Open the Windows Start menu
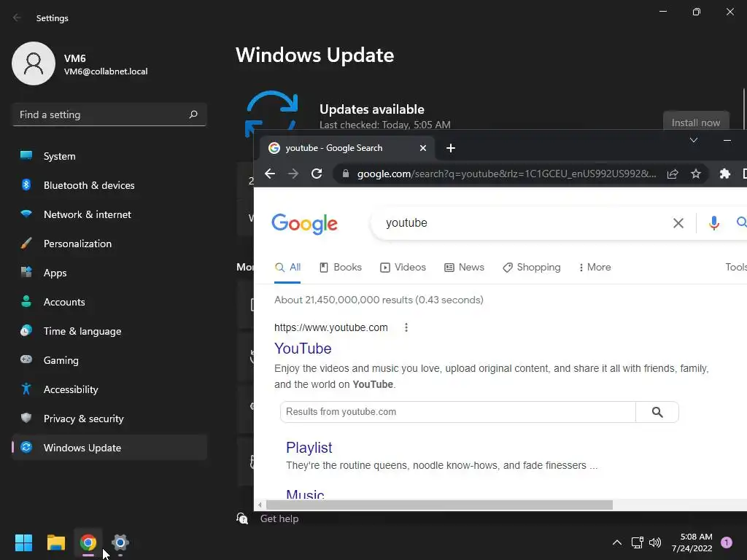747x560 pixels. (23, 542)
